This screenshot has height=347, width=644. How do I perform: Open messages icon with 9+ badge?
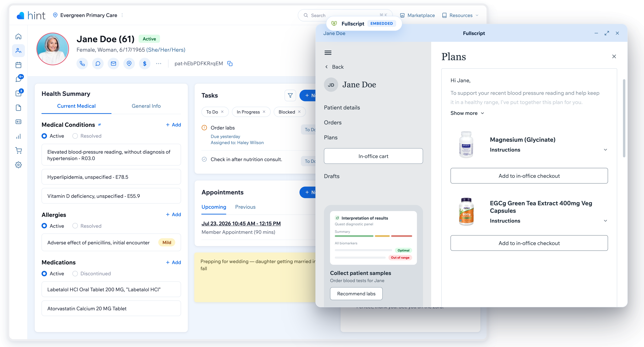19,79
